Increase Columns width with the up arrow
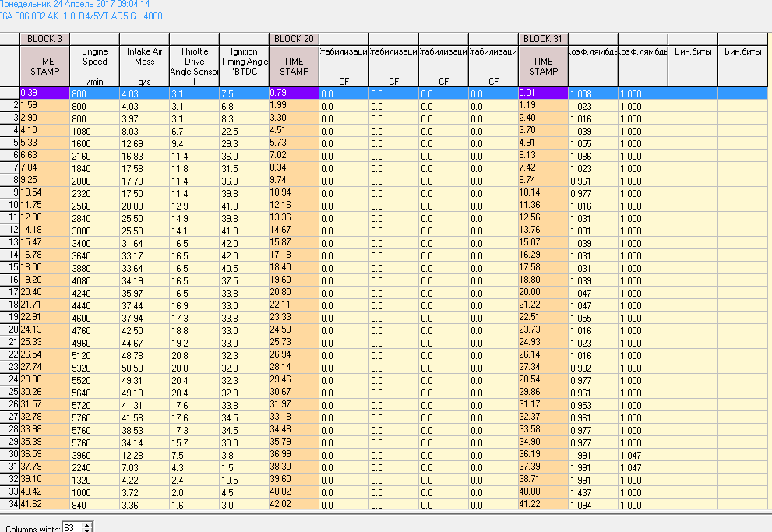772x532 pixels. [x=86, y=526]
